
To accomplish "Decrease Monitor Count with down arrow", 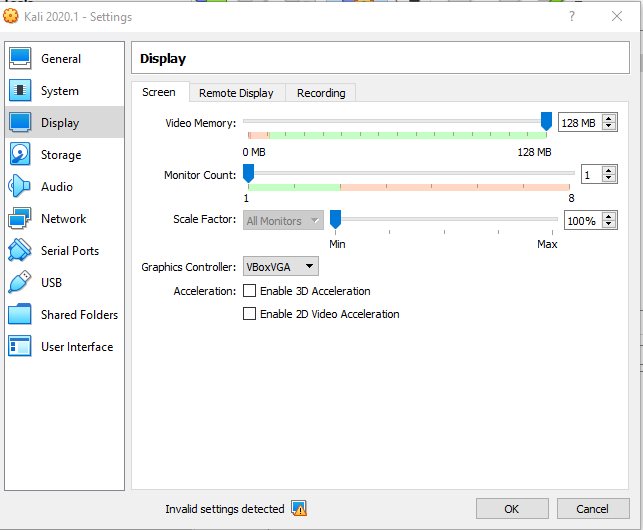I will 609,178.
